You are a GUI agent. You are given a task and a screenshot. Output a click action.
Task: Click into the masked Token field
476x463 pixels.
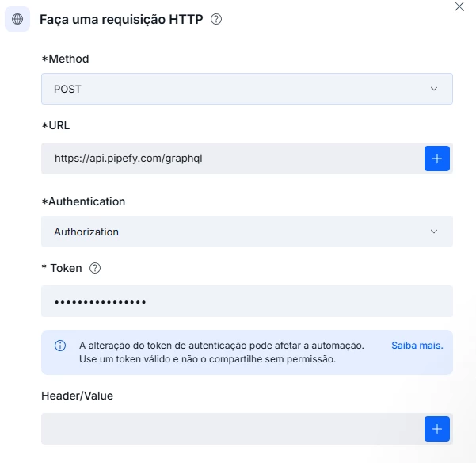247,301
